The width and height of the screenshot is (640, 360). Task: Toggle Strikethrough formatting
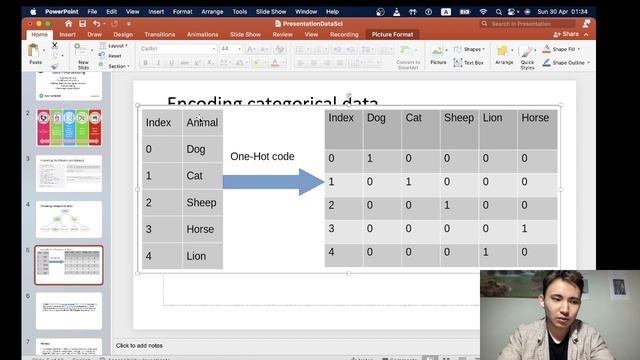pos(184,62)
